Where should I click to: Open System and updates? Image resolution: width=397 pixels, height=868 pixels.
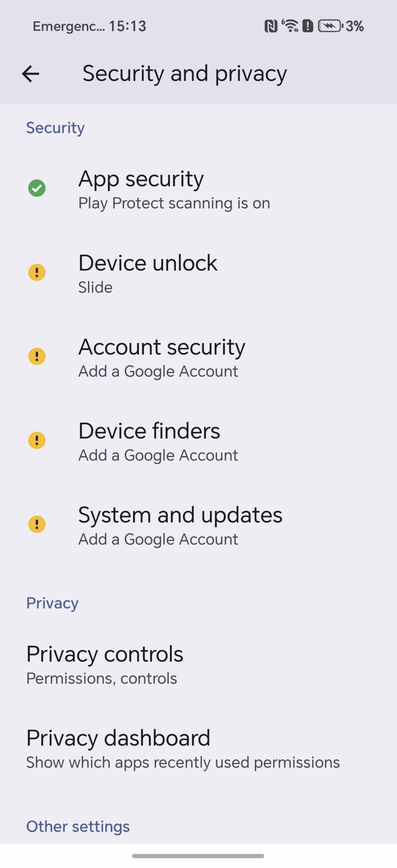point(198,525)
